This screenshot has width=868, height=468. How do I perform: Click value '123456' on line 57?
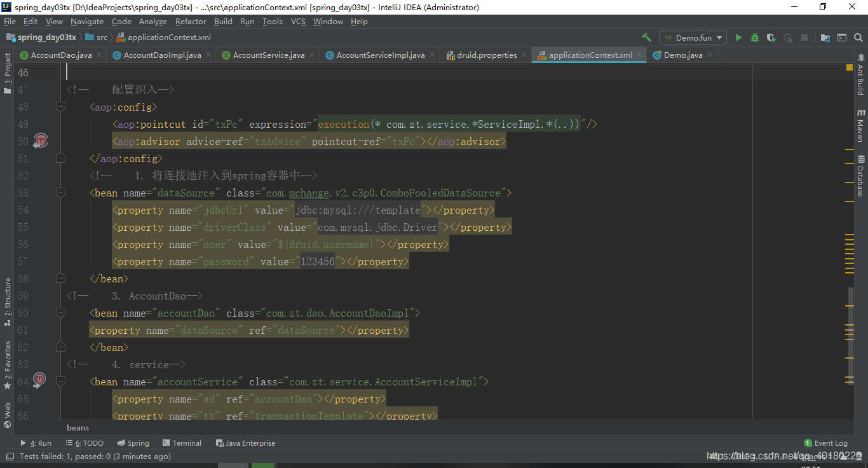coord(317,261)
